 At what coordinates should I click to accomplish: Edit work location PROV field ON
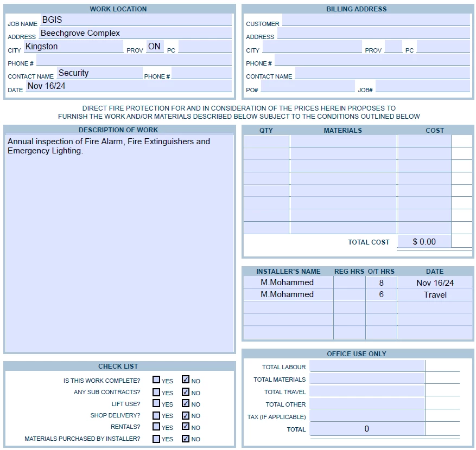(x=155, y=47)
